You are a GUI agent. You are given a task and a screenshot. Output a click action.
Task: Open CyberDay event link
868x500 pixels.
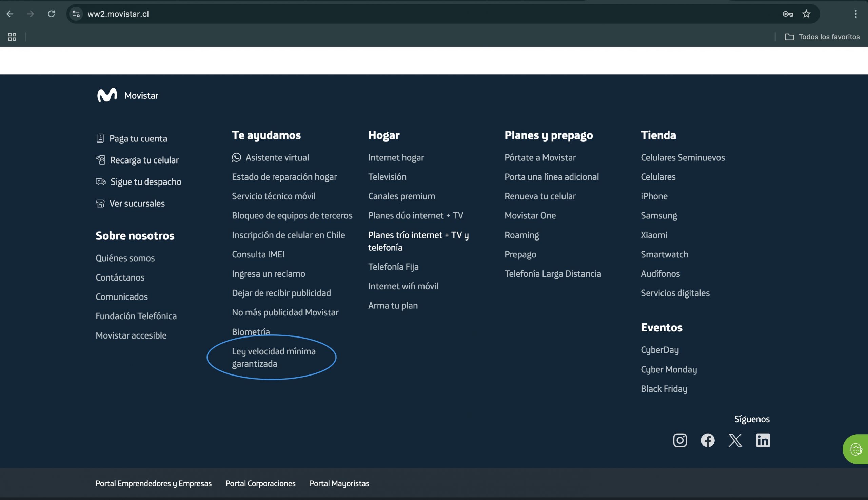[660, 350]
